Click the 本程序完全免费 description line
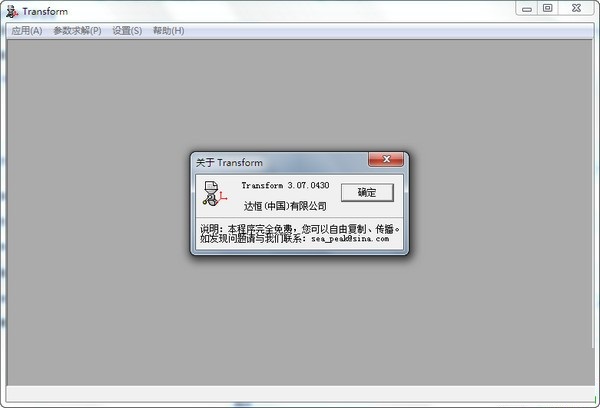The width and height of the screenshot is (600, 408). 300,229
